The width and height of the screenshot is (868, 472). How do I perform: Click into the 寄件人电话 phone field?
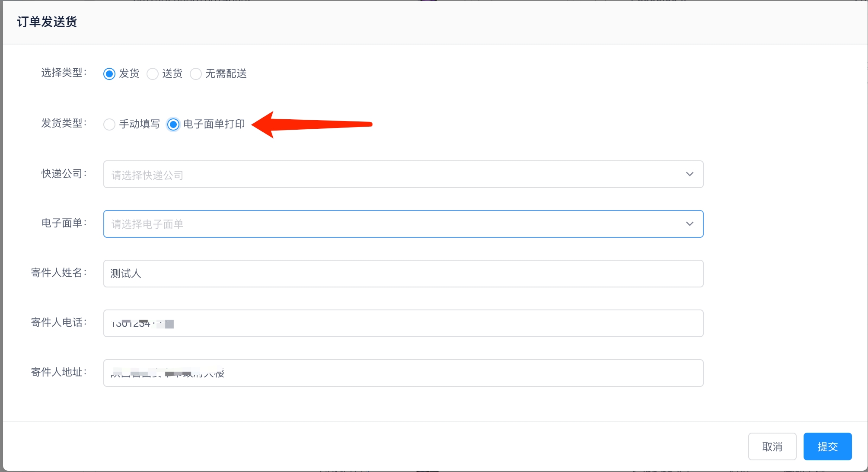[x=403, y=323]
